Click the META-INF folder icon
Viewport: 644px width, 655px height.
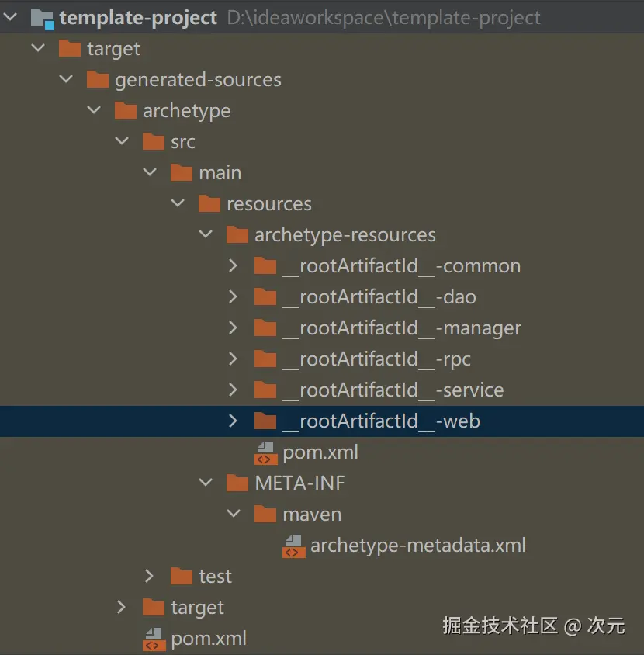click(x=237, y=483)
